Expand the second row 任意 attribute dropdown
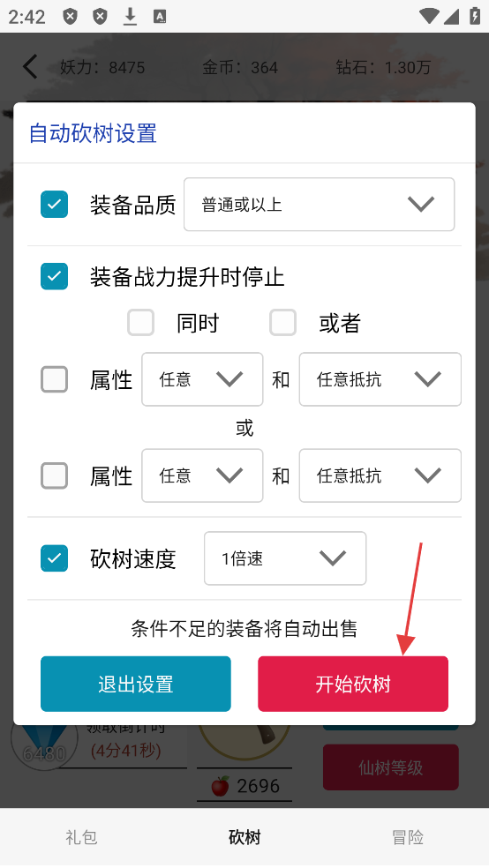Viewport: 489px width, 868px height. (202, 475)
